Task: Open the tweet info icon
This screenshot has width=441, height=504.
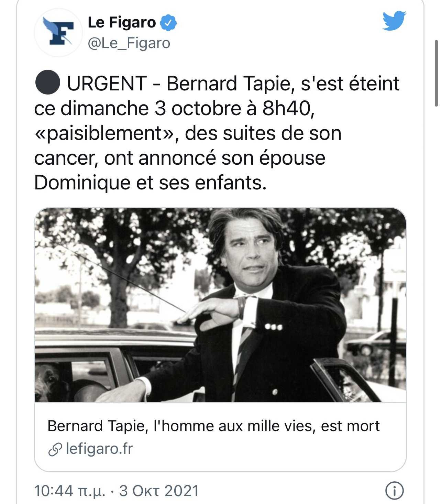Action: [394, 491]
